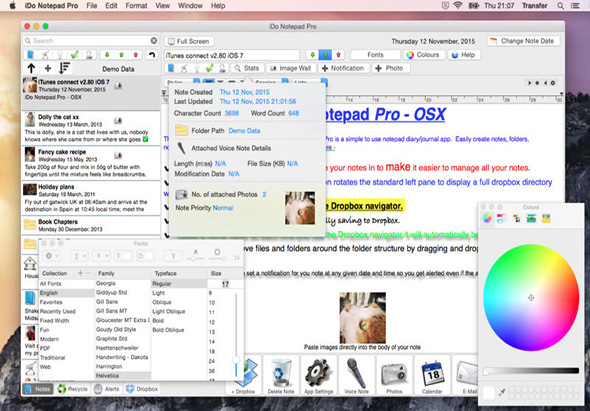This screenshot has width=590, height=411.
Task: Toggle high priority red arrow in note toolbar
Action: [338, 55]
